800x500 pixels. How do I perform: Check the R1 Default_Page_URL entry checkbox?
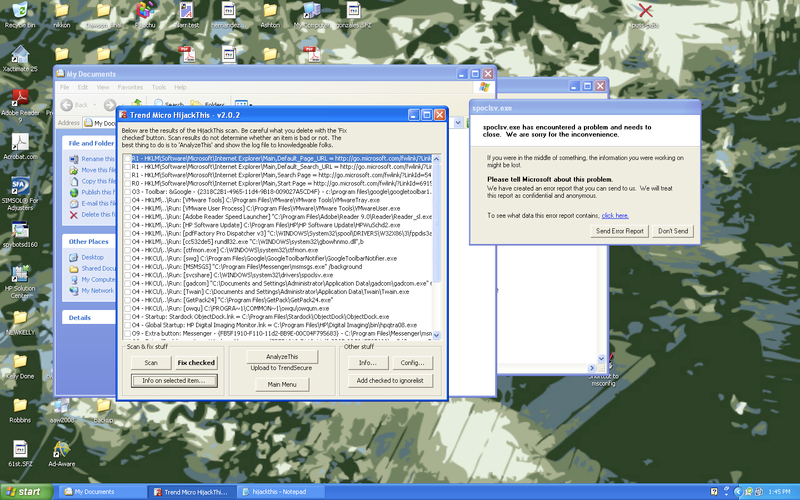point(127,159)
